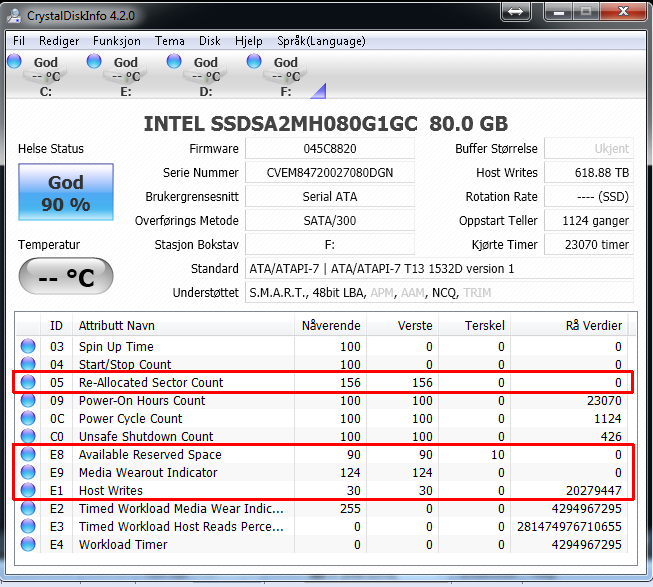Click the INTEL SSDSA2MH080G1GC 80.0 GB heading
This screenshot has height=587, width=653.
326,124
